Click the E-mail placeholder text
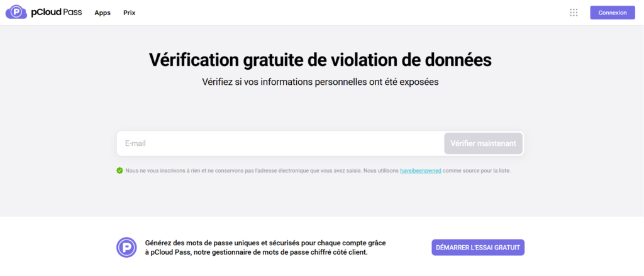The image size is (644, 276). click(x=135, y=143)
